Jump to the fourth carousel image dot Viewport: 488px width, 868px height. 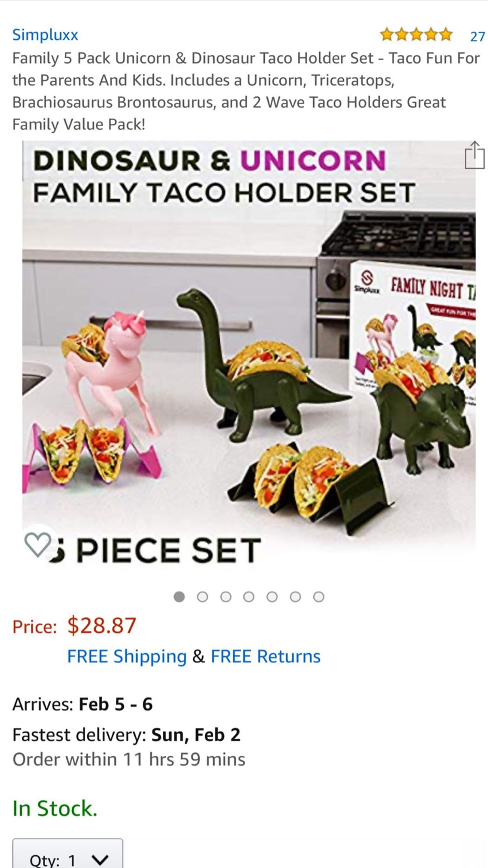click(249, 597)
